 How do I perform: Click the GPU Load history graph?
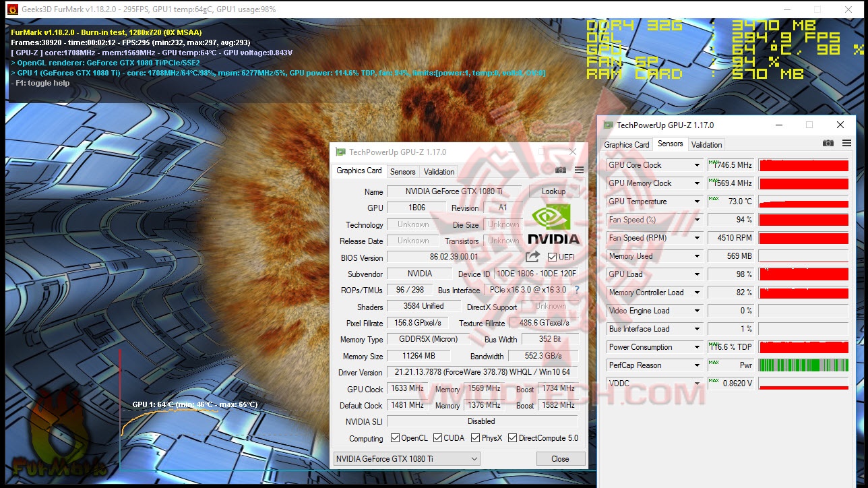803,274
